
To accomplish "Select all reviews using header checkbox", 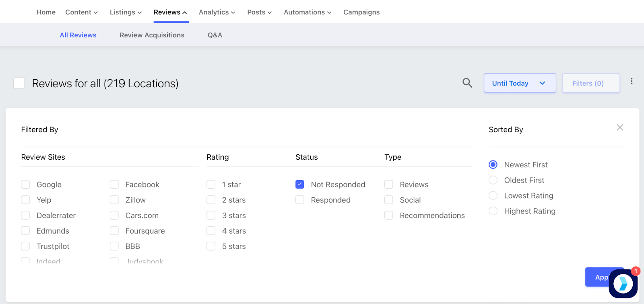I will (x=19, y=83).
